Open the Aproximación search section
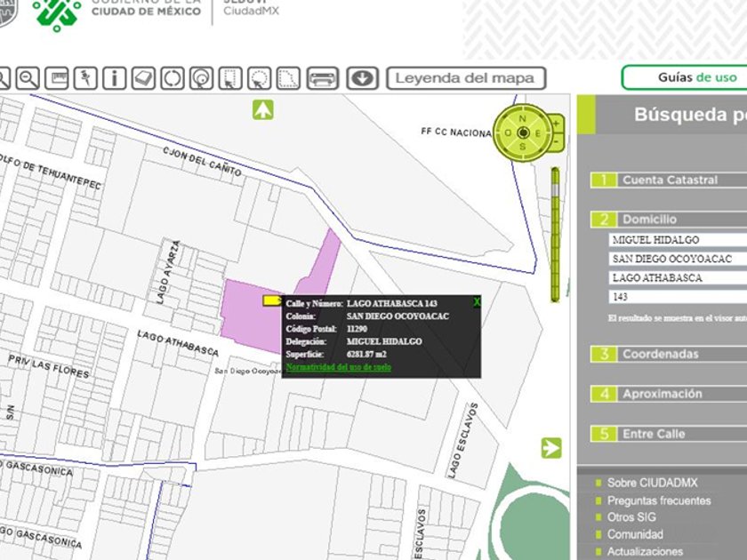Screen dimensions: 747x560 662,394
